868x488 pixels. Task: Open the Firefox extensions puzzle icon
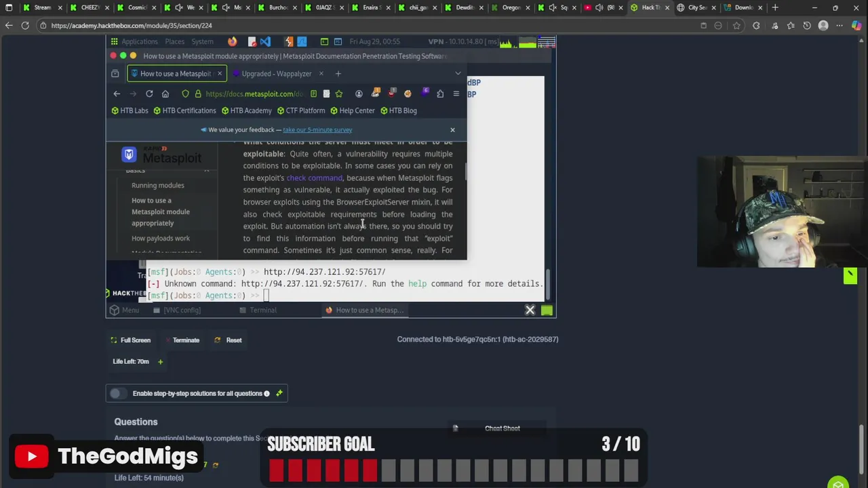click(440, 94)
